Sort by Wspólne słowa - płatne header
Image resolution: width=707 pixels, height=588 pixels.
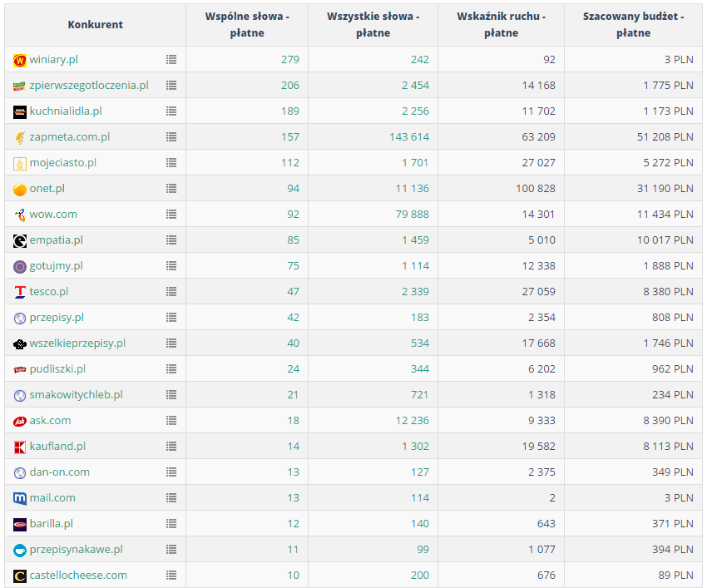[x=247, y=25]
